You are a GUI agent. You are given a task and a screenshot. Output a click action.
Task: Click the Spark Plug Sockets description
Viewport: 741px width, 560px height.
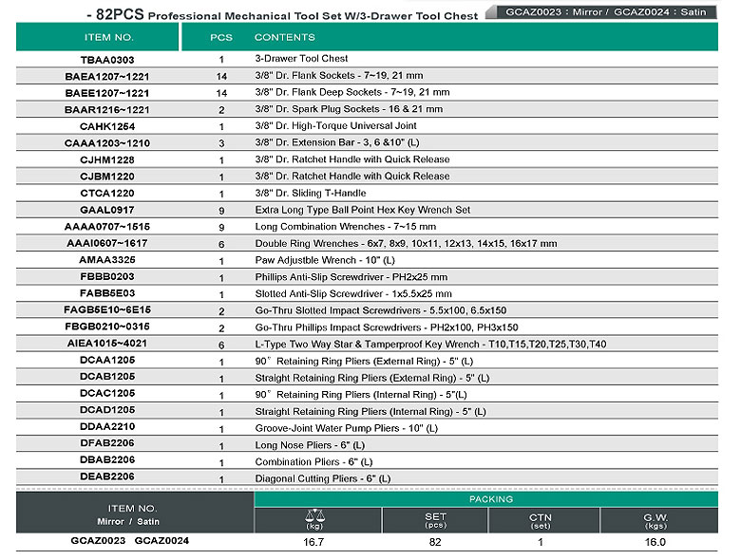pos(349,109)
